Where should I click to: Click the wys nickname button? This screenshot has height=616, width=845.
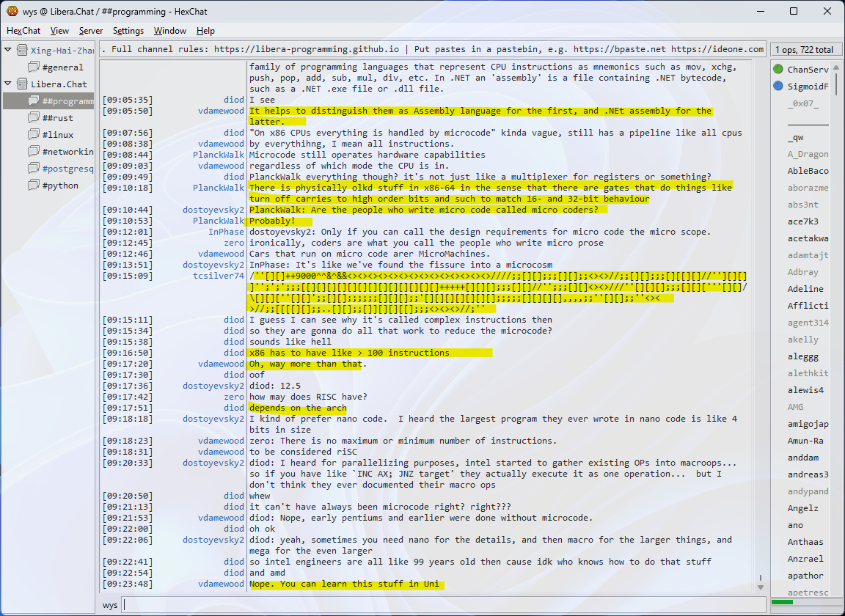110,605
